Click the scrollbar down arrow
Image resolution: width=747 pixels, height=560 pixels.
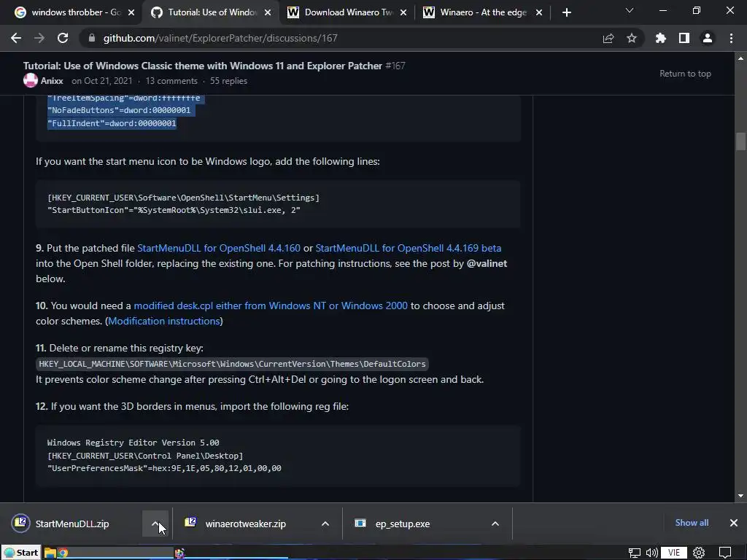[x=740, y=496]
